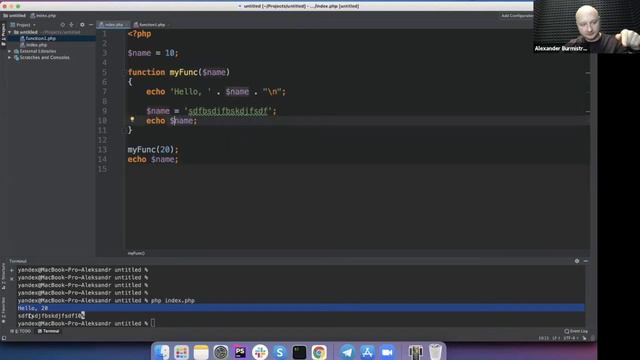Click the index.php breadcrumb in navigation bar
The image size is (640, 360).
point(43,16)
